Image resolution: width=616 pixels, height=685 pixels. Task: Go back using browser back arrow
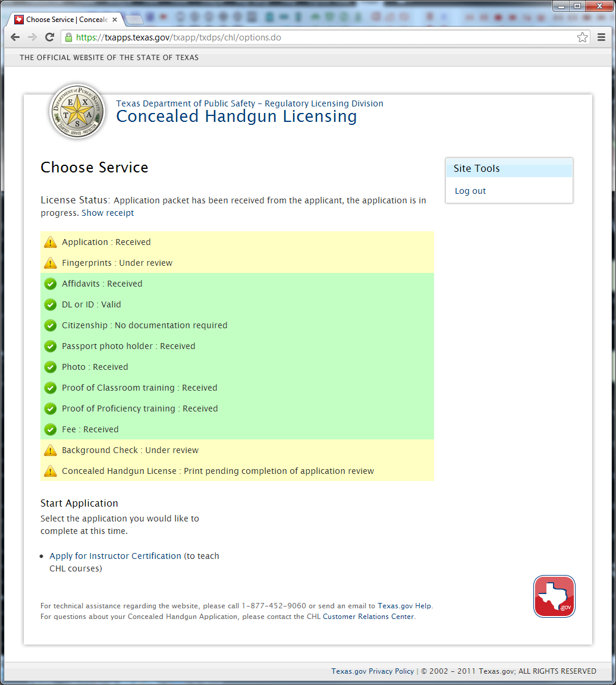click(15, 37)
